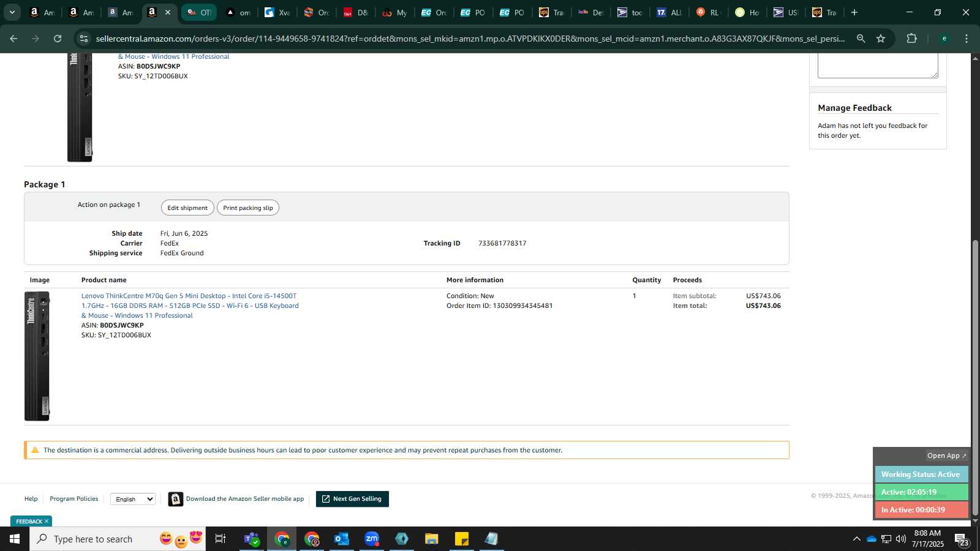Click the browser forward arrow
Image resolution: width=980 pixels, height=551 pixels.
coord(36,39)
